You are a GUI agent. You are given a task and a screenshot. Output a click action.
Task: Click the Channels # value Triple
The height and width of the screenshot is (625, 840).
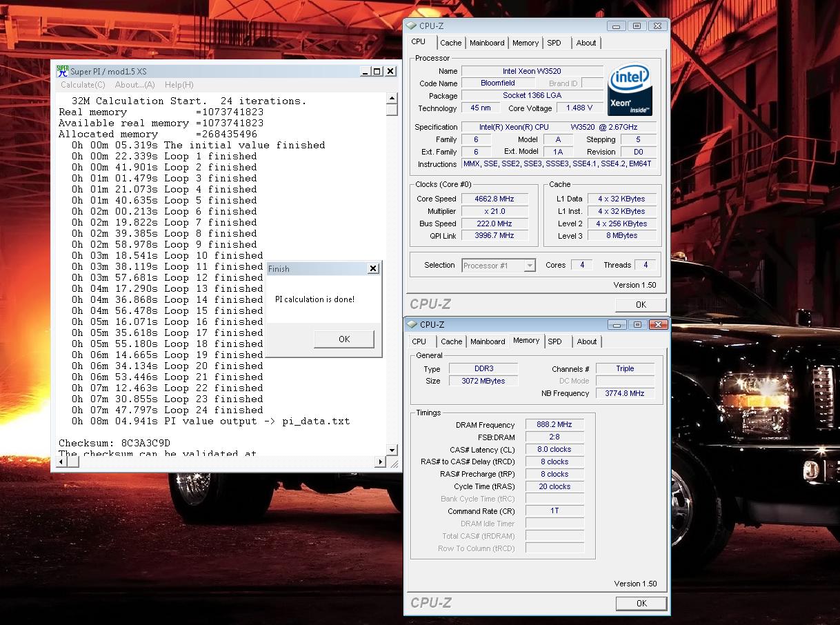pyautogui.click(x=625, y=368)
